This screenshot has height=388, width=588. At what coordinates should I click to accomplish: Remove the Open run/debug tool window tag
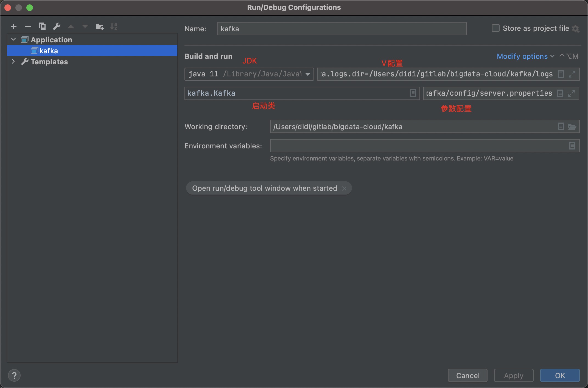click(344, 188)
